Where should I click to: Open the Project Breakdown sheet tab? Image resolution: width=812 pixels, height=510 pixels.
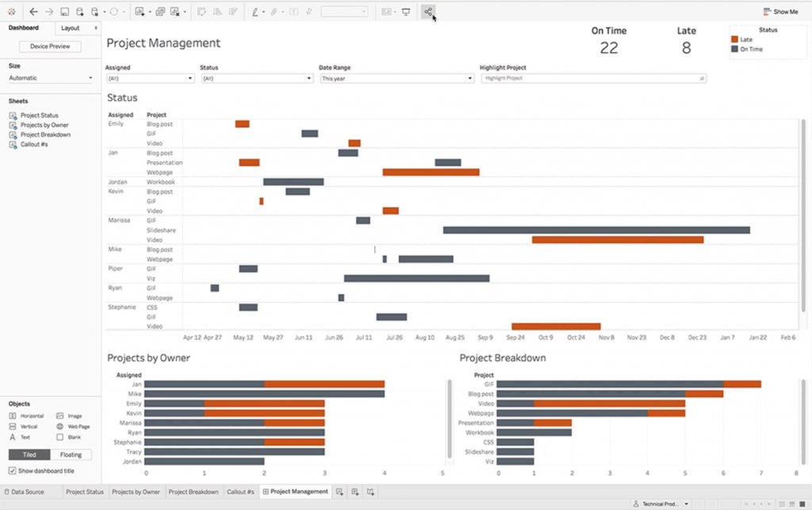pyautogui.click(x=193, y=492)
